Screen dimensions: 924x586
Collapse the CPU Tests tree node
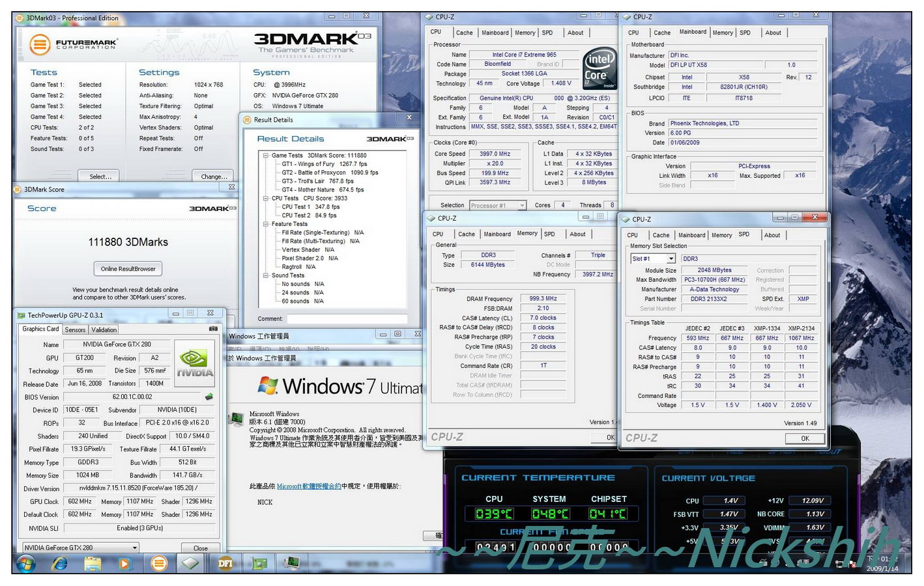click(x=266, y=199)
